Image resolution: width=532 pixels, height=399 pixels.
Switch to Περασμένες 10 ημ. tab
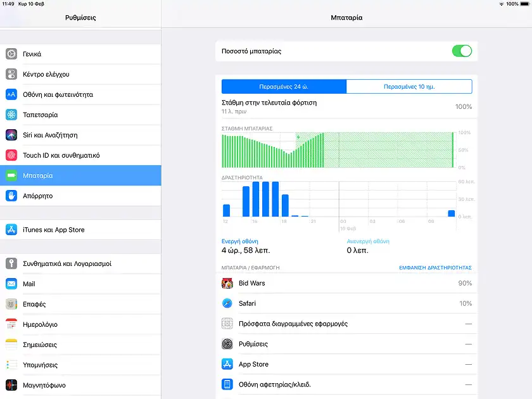pos(409,87)
